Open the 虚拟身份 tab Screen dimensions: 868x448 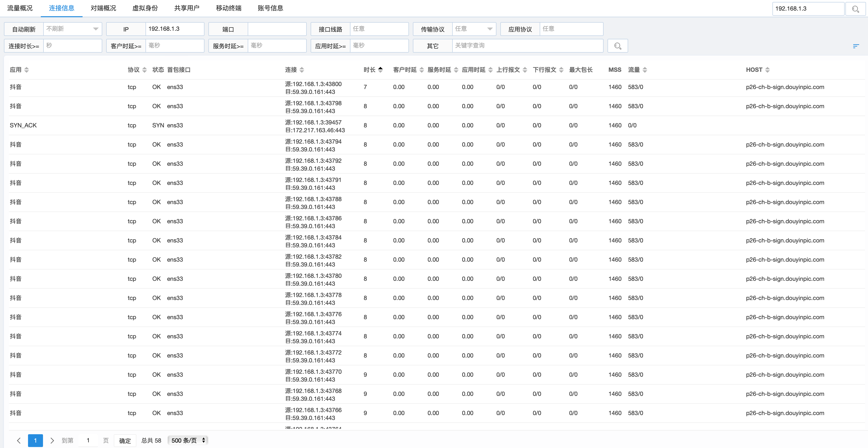pyautogui.click(x=145, y=8)
